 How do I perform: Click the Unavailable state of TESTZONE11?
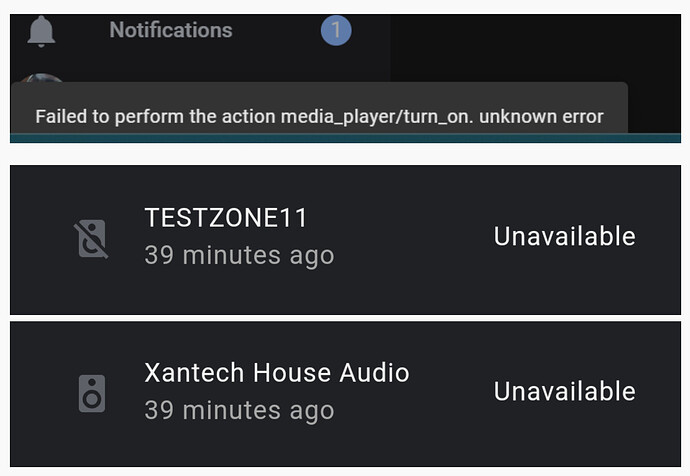click(564, 236)
